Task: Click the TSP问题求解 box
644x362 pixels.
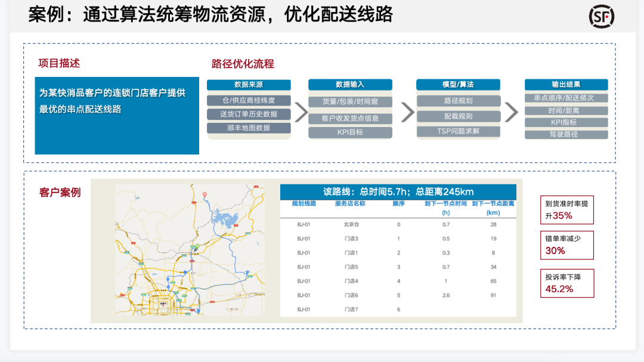Action: [459, 131]
